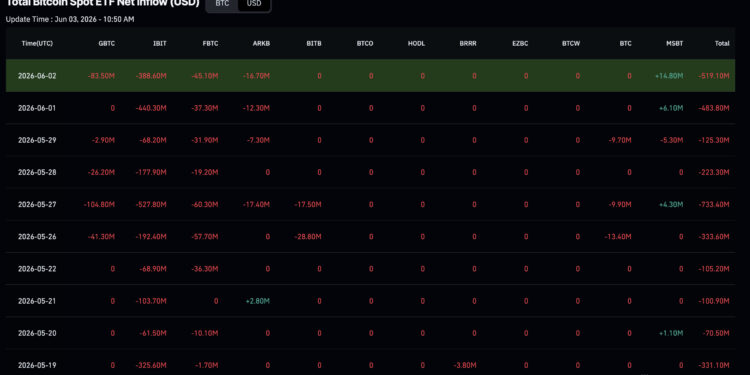750x375 pixels.
Task: Click MSBT value +1.10M
Action: point(671,333)
